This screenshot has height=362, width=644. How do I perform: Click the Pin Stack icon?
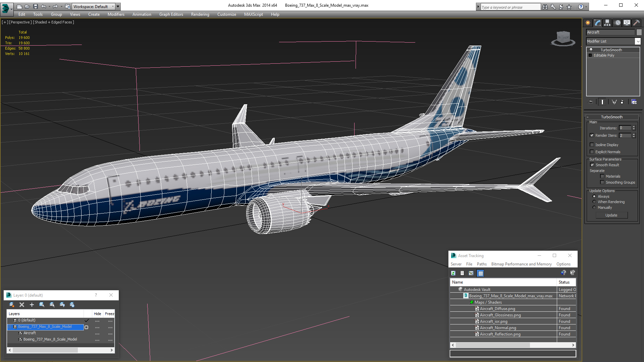click(x=591, y=102)
